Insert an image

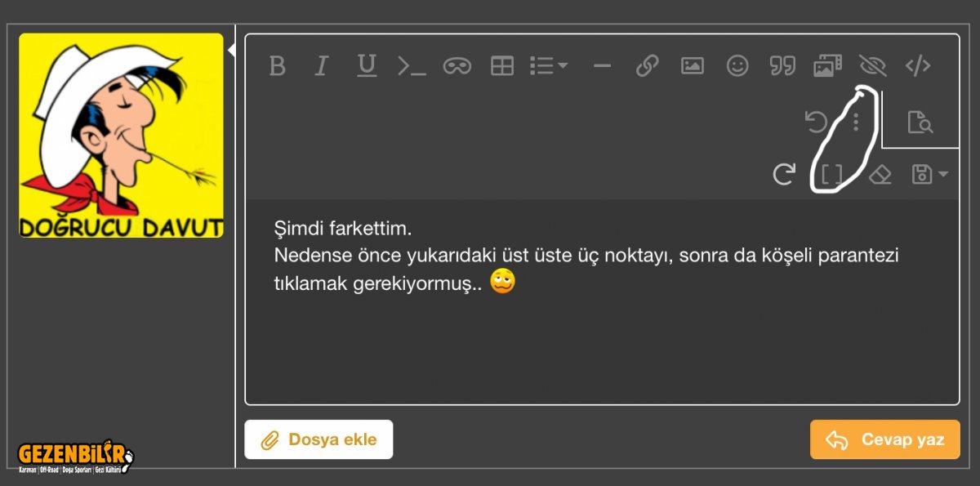(692, 65)
